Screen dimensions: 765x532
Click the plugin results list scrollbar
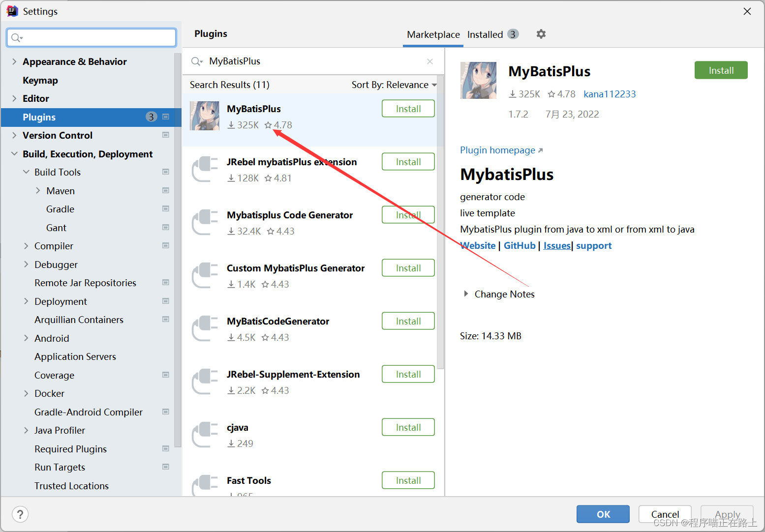pos(440,221)
